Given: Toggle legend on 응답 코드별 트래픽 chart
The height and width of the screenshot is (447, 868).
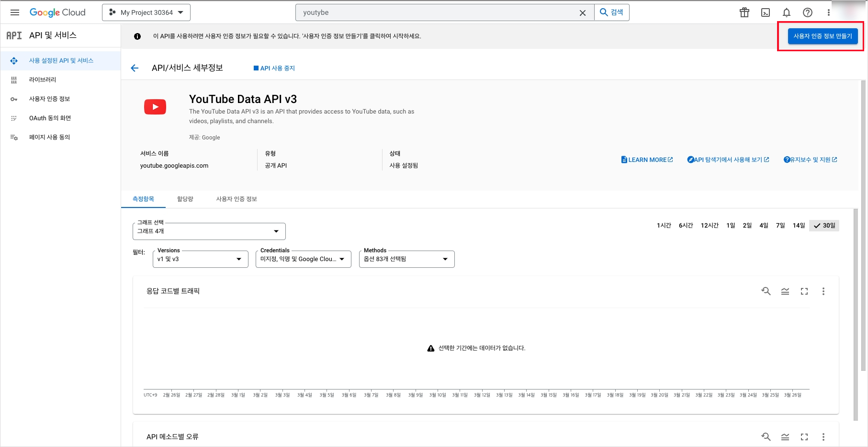Looking at the screenshot, I should pyautogui.click(x=785, y=291).
